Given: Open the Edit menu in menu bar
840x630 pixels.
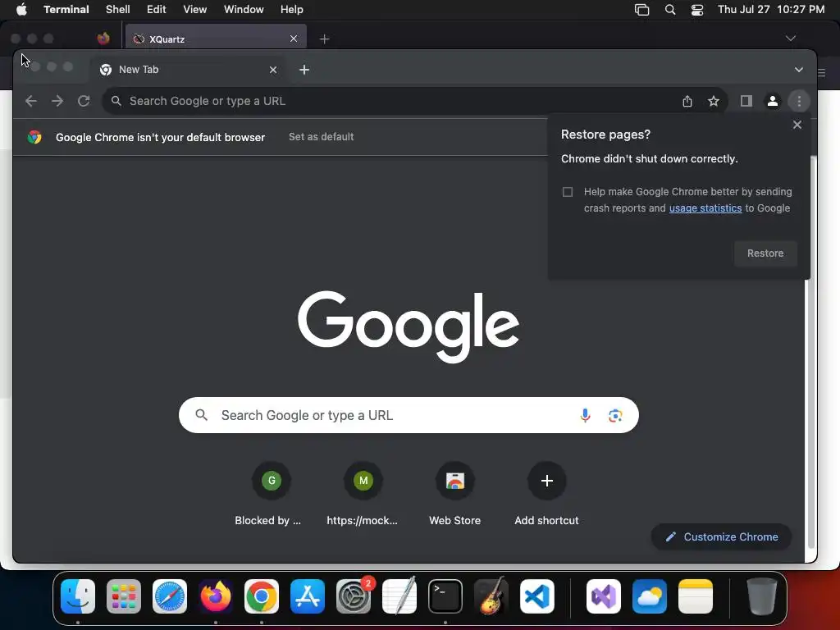Looking at the screenshot, I should click(x=157, y=10).
